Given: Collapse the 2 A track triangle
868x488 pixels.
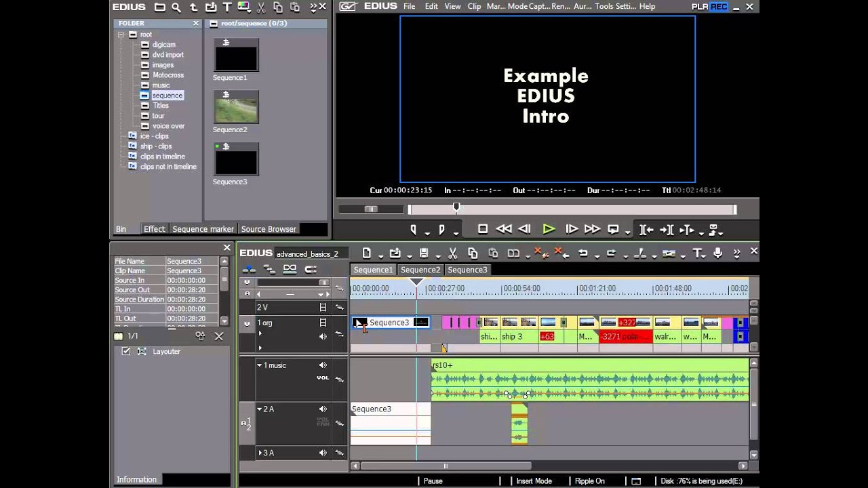Looking at the screenshot, I should click(260, 409).
